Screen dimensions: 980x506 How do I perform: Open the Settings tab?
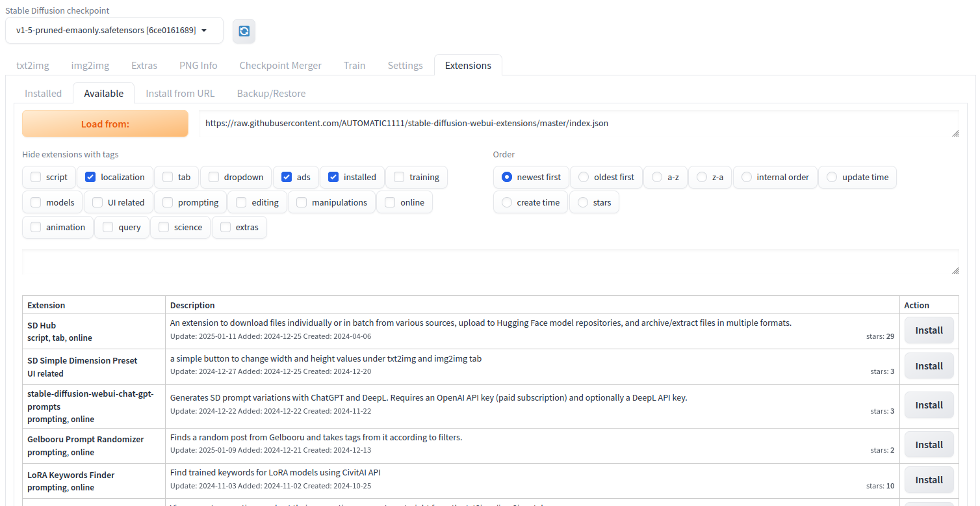click(405, 65)
